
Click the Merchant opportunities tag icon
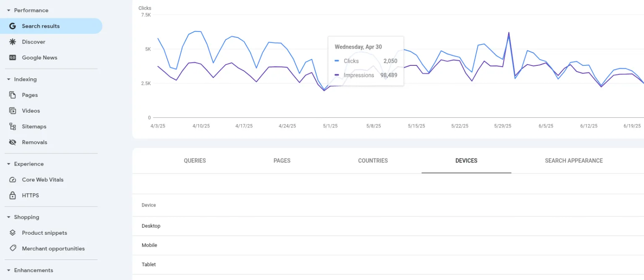13,249
